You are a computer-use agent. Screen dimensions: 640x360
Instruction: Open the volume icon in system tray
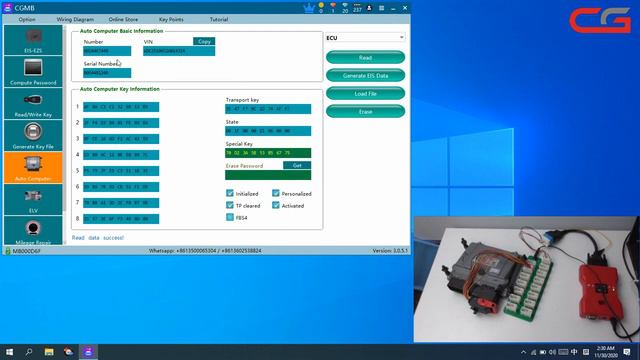coord(552,352)
